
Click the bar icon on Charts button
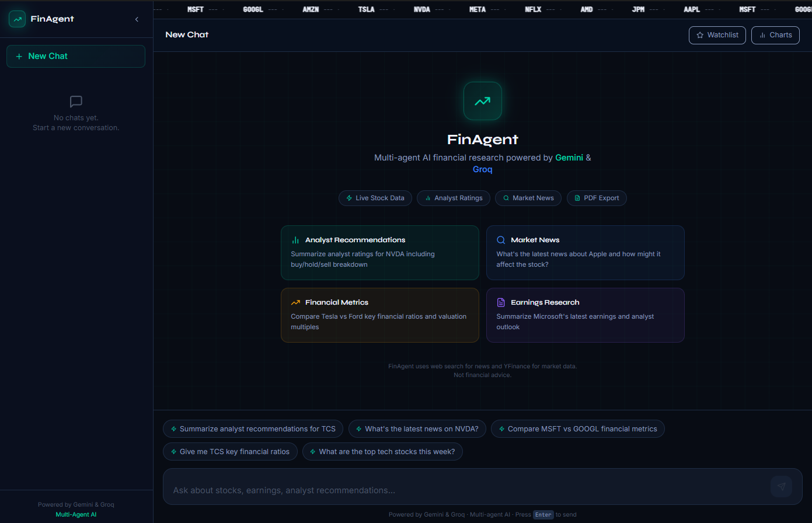pos(762,35)
